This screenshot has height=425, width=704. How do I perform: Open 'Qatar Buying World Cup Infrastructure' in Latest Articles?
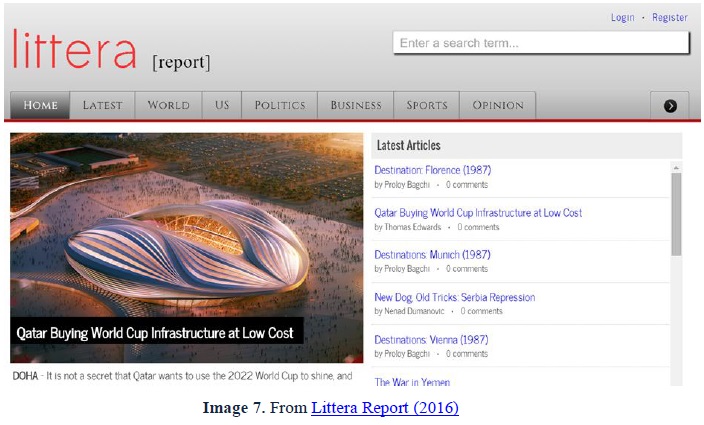click(x=478, y=213)
